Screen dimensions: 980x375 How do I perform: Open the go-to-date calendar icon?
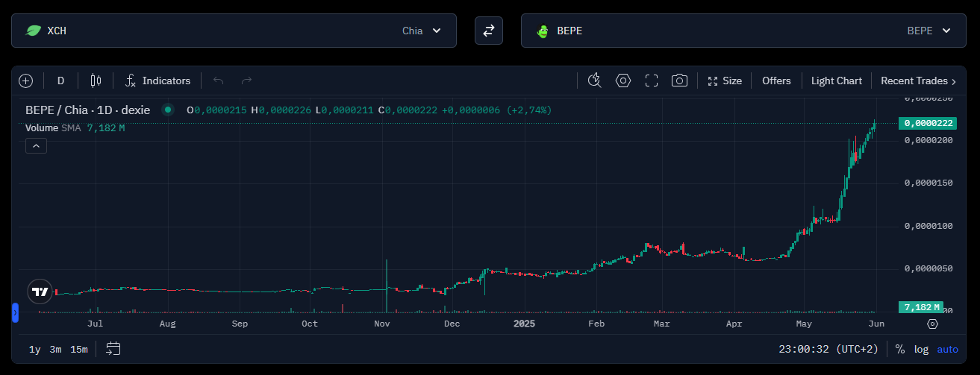coord(113,348)
